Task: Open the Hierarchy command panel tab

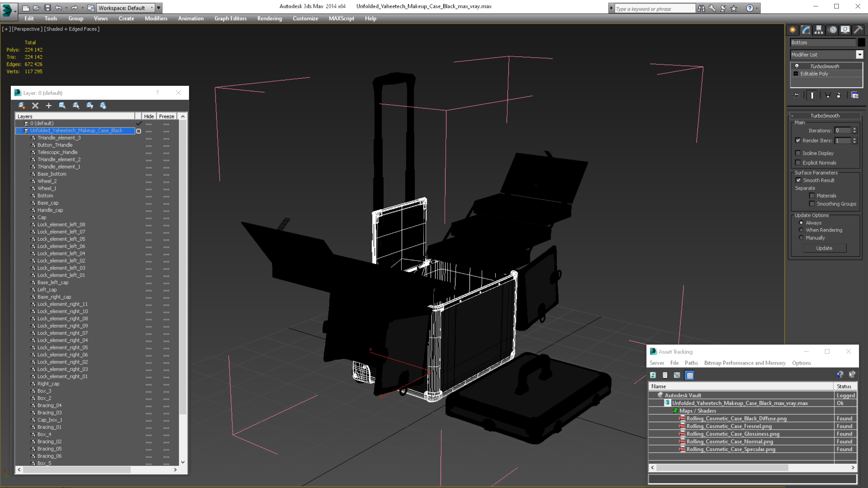Action: 819,30
